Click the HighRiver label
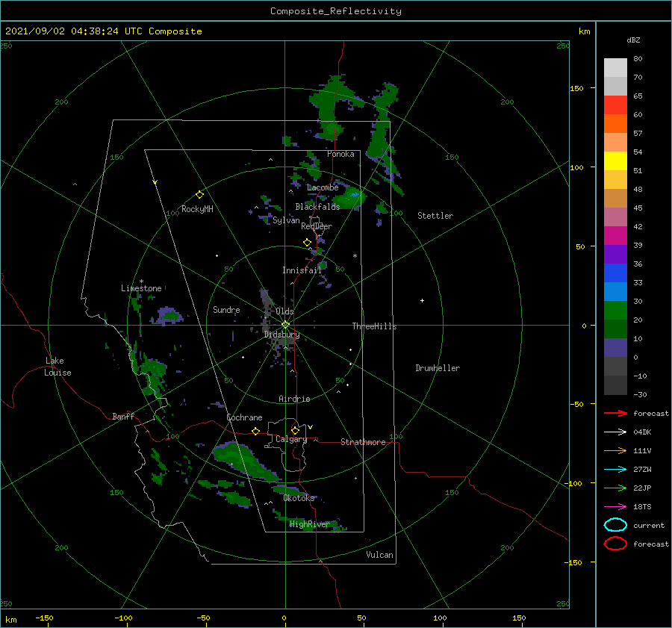This screenshot has height=628, width=672. click(x=309, y=524)
